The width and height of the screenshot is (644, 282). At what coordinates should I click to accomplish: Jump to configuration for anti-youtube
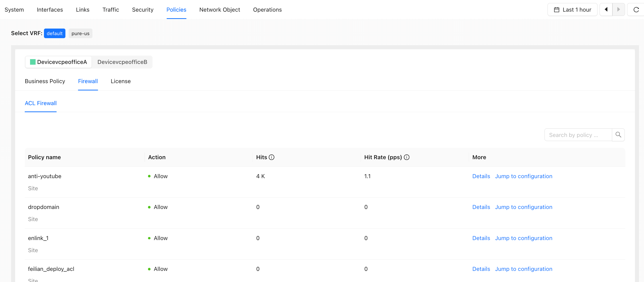[x=524, y=176]
